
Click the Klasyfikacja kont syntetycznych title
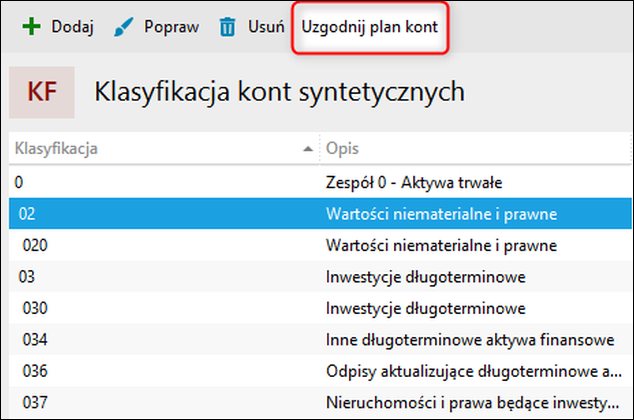279,92
